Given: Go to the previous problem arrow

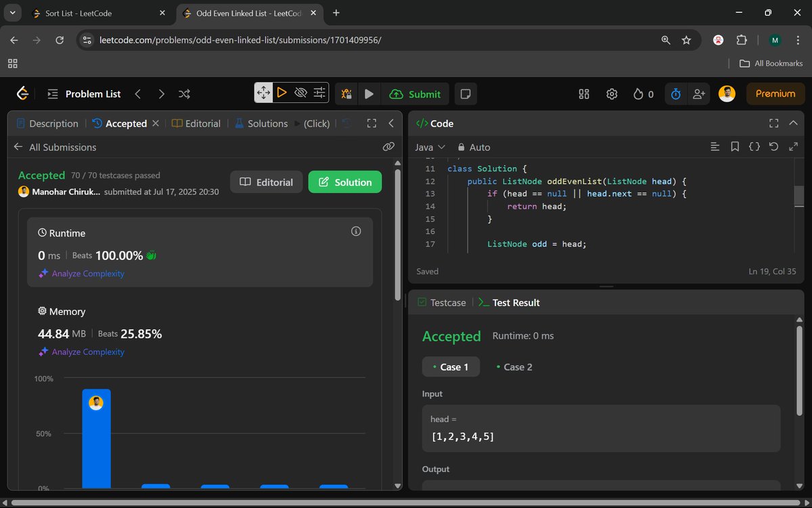Looking at the screenshot, I should click(138, 94).
